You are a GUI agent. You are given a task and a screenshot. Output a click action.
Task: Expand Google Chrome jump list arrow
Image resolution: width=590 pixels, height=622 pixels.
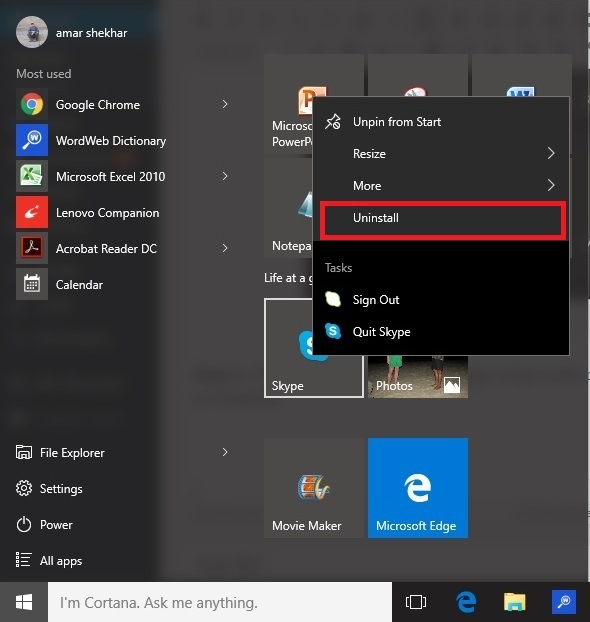[225, 104]
